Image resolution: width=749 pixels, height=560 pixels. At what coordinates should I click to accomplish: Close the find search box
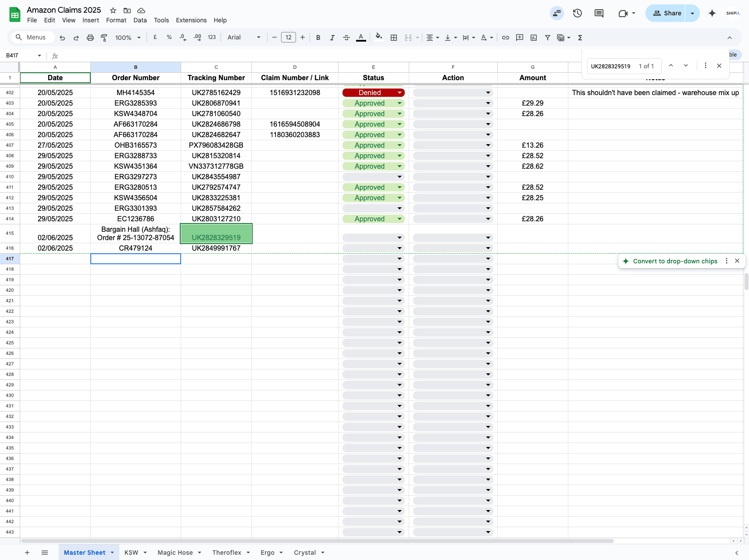[x=719, y=66]
